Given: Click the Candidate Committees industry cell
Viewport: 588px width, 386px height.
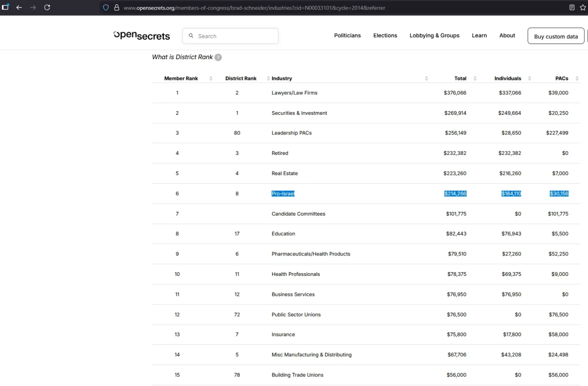Looking at the screenshot, I should [x=298, y=214].
